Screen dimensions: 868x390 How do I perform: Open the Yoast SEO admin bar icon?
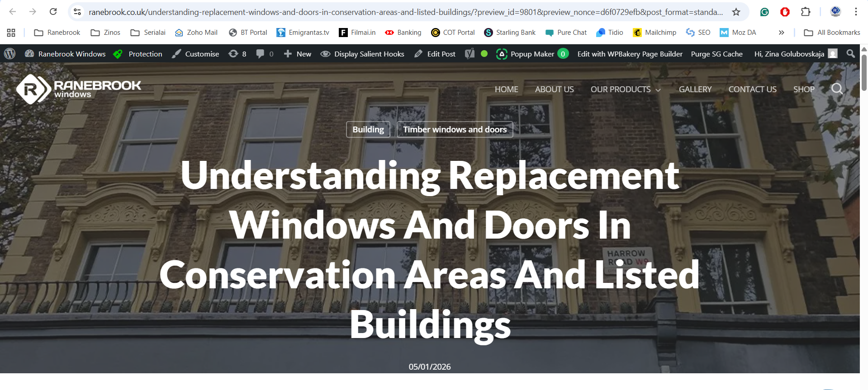pyautogui.click(x=470, y=54)
